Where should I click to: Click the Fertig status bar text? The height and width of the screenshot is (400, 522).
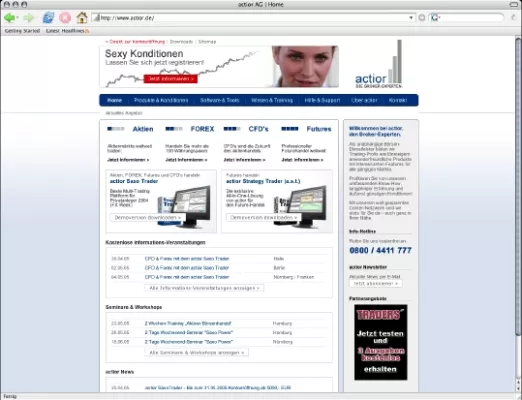click(x=10, y=397)
